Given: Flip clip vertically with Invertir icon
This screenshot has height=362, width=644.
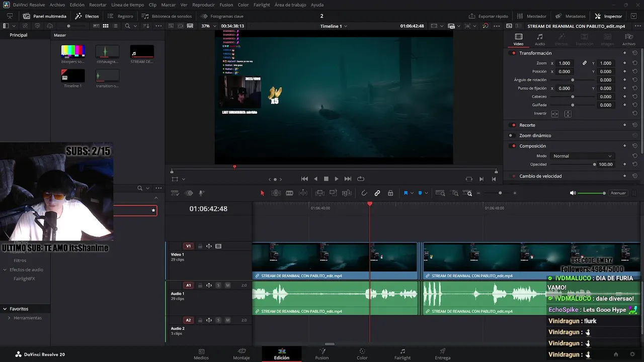Looking at the screenshot, I should 568,114.
